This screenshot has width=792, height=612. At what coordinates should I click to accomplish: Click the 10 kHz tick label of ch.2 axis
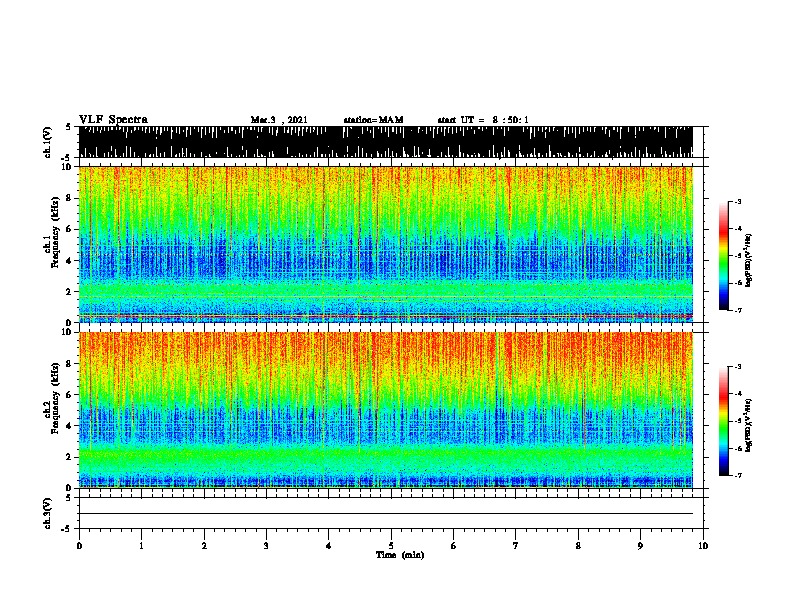click(67, 332)
